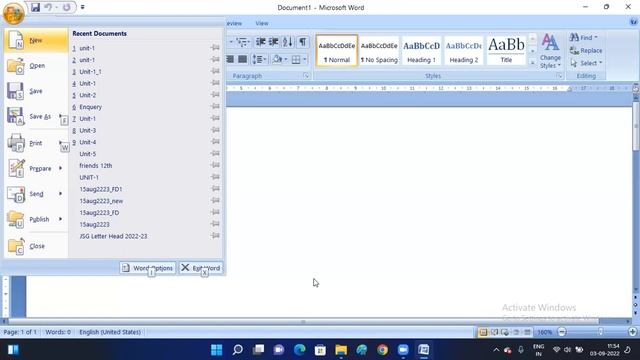640x360 pixels.
Task: Click the 100% zoom level
Action: point(544,332)
